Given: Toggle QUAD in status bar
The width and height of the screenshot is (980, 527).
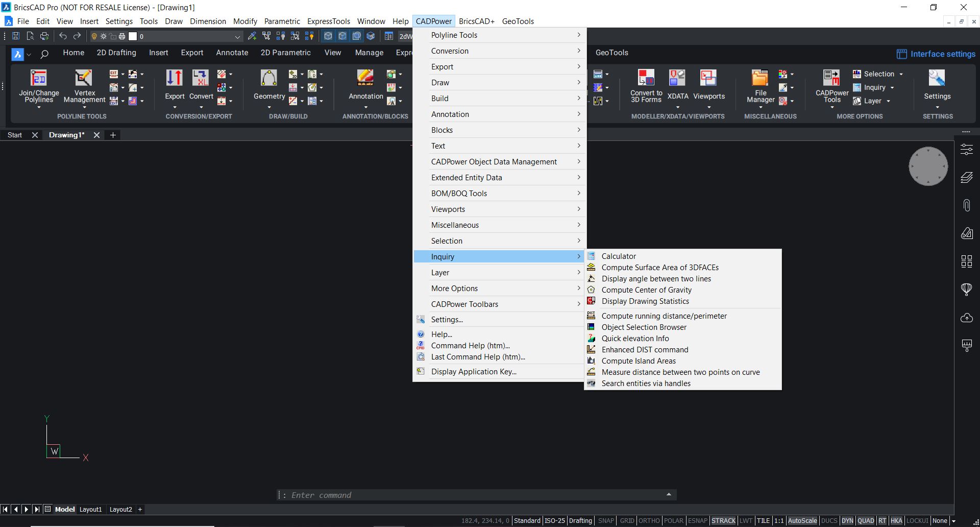Looking at the screenshot, I should pos(866,521).
